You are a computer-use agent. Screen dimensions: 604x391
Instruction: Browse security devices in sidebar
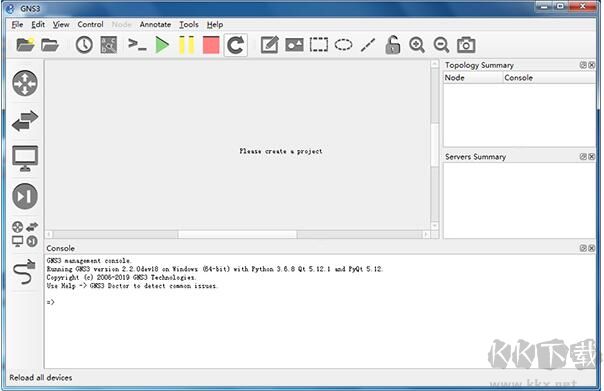click(x=25, y=196)
